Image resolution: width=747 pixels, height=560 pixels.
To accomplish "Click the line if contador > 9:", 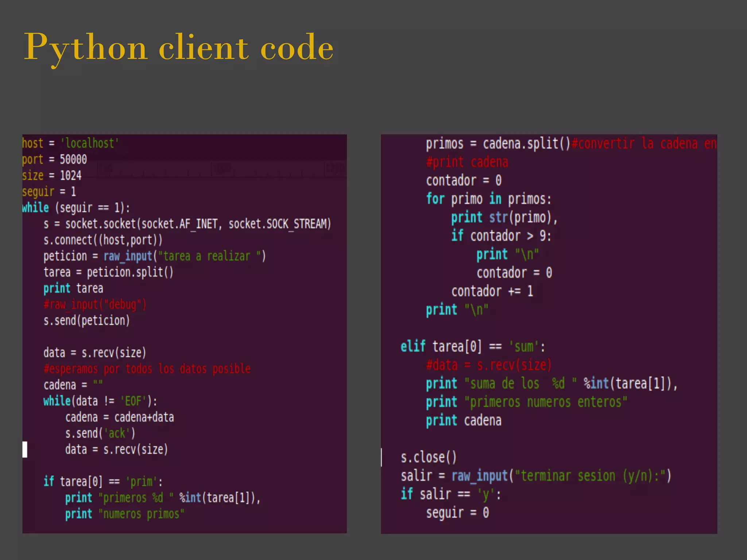I will (501, 236).
